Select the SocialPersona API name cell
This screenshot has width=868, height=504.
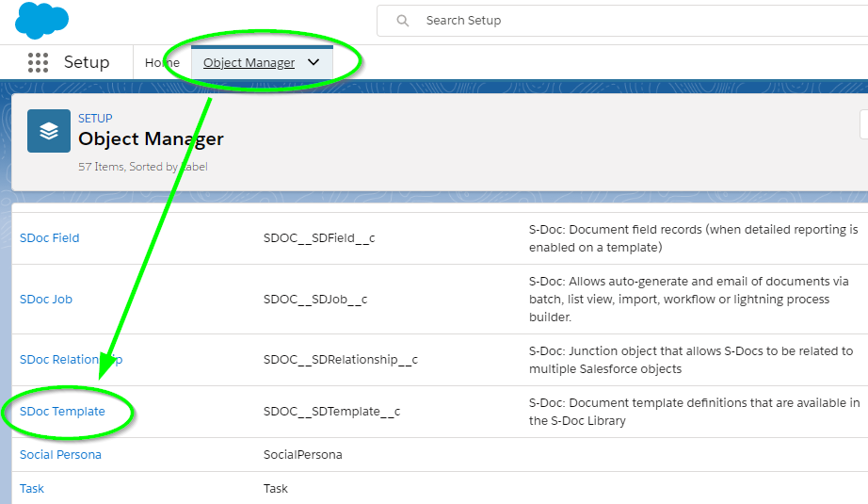pos(303,455)
